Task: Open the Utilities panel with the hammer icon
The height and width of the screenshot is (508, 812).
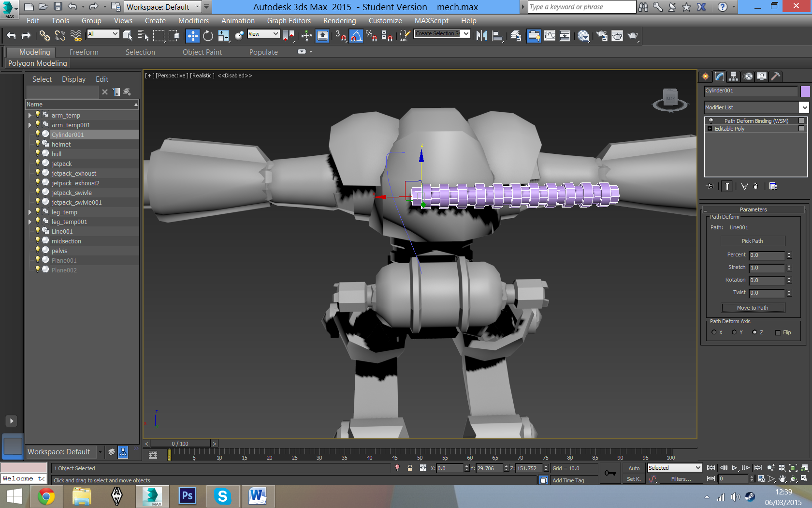Action: (776, 76)
